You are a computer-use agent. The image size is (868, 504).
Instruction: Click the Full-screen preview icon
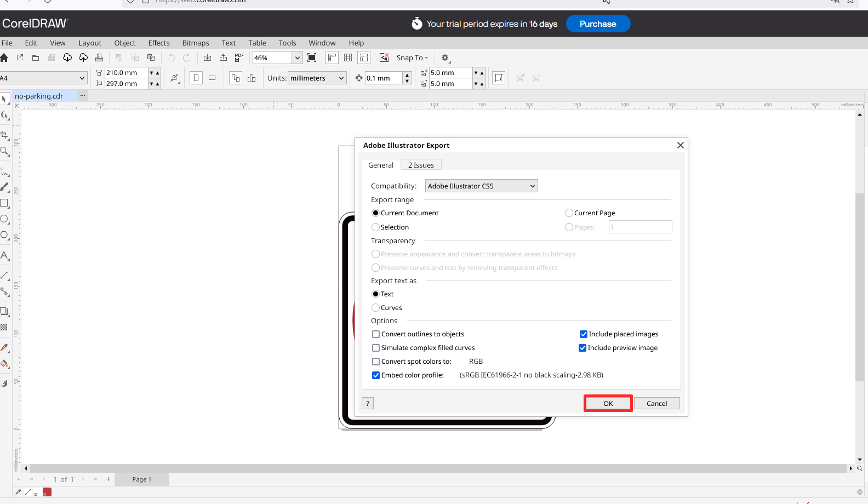pyautogui.click(x=312, y=58)
